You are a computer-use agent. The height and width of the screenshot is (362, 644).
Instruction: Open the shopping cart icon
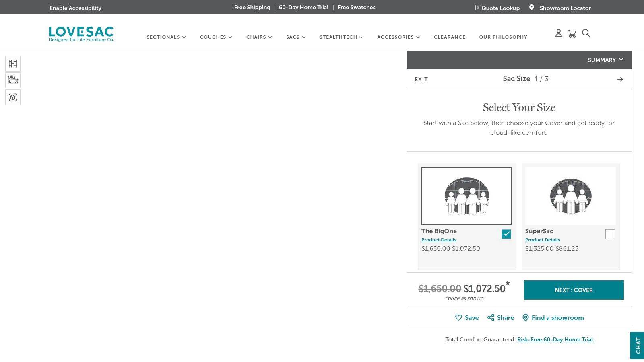coord(572,33)
